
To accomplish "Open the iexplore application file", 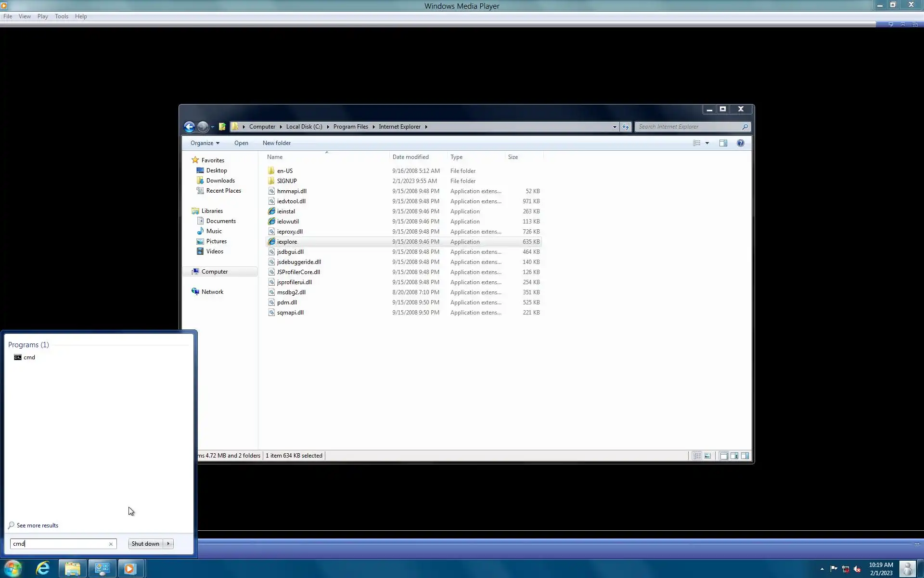I will click(287, 242).
